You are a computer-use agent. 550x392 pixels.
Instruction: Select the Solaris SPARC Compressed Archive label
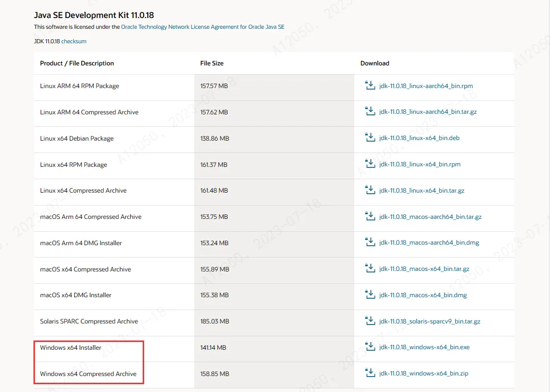[89, 321]
